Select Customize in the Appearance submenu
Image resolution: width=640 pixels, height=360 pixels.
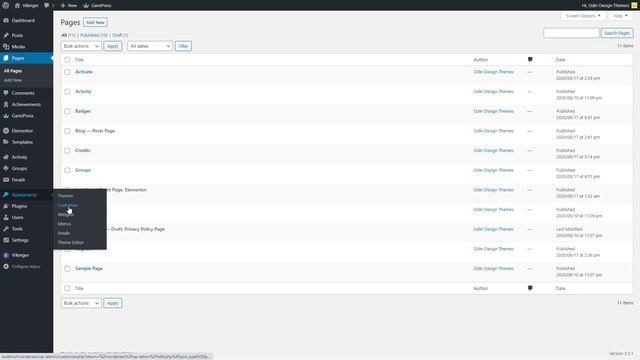pos(68,205)
